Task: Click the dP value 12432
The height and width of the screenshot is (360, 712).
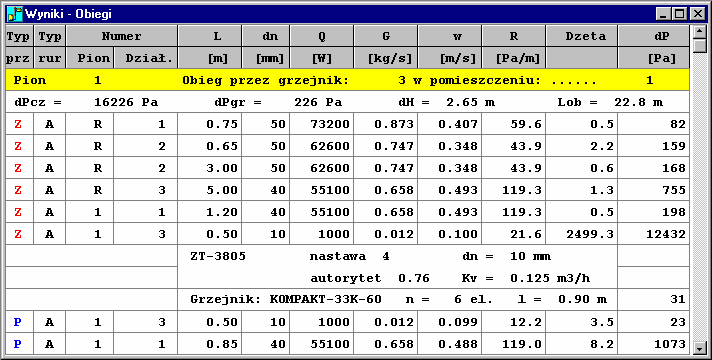Action: (x=654, y=234)
